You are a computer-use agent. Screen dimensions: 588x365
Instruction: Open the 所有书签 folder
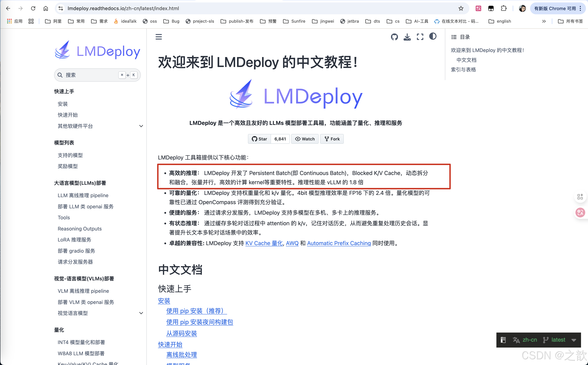click(x=570, y=21)
